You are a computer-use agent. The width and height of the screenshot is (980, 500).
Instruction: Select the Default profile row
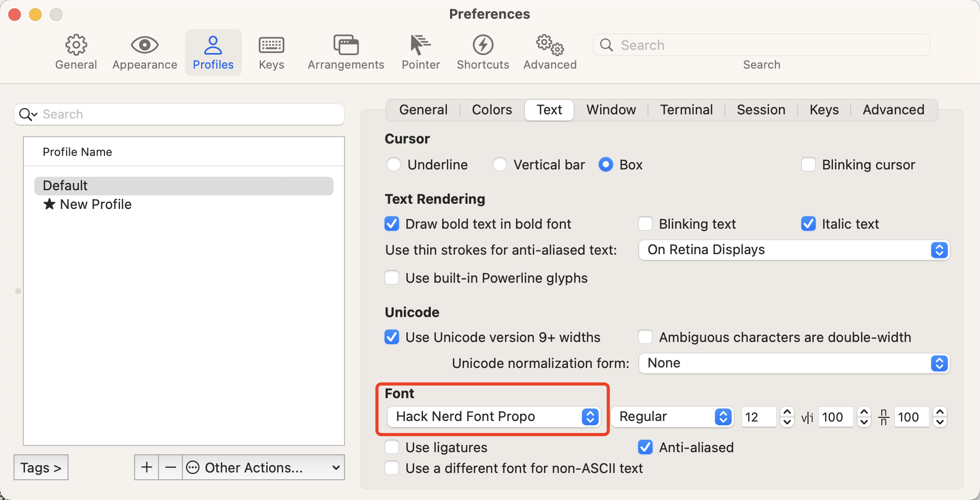[x=184, y=186]
